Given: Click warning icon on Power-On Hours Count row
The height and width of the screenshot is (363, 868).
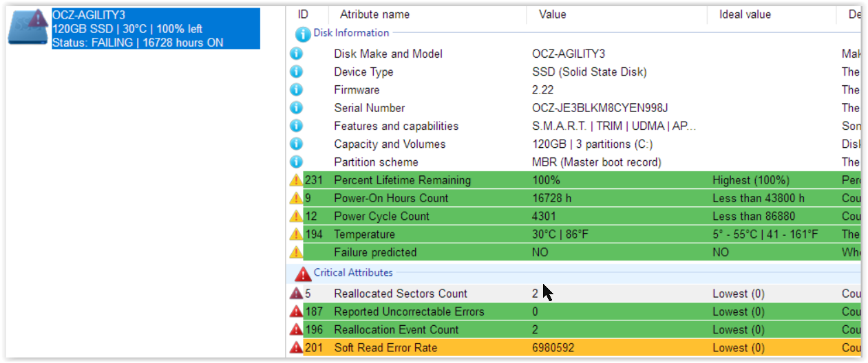Looking at the screenshot, I should point(296,198).
